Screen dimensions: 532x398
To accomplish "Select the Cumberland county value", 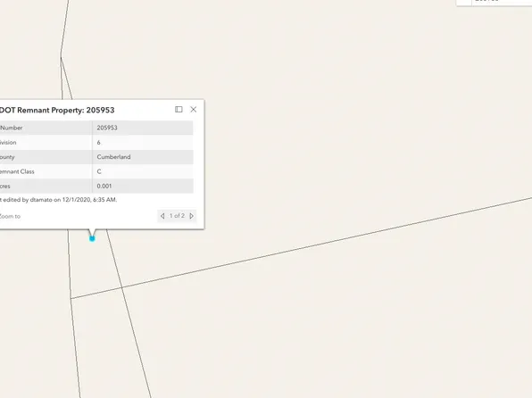I will point(113,157).
